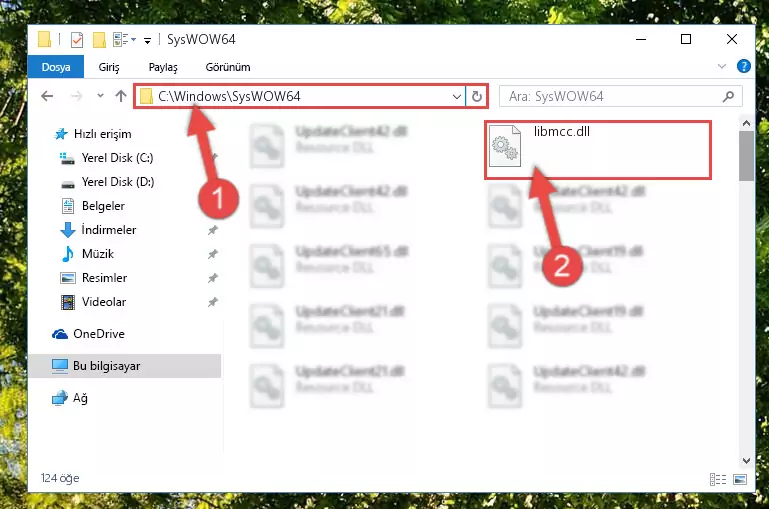Click the New folder icon in quick access toolbar

click(100, 40)
